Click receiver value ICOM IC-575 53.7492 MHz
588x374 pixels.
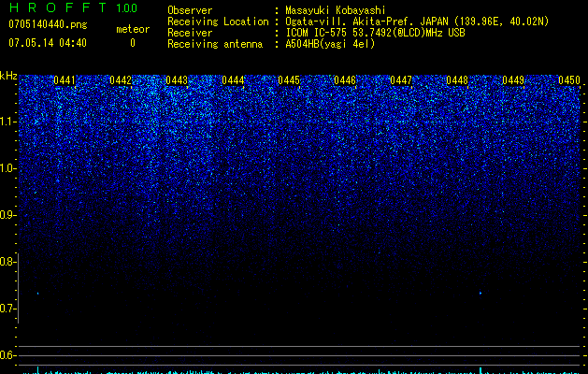coord(375,33)
